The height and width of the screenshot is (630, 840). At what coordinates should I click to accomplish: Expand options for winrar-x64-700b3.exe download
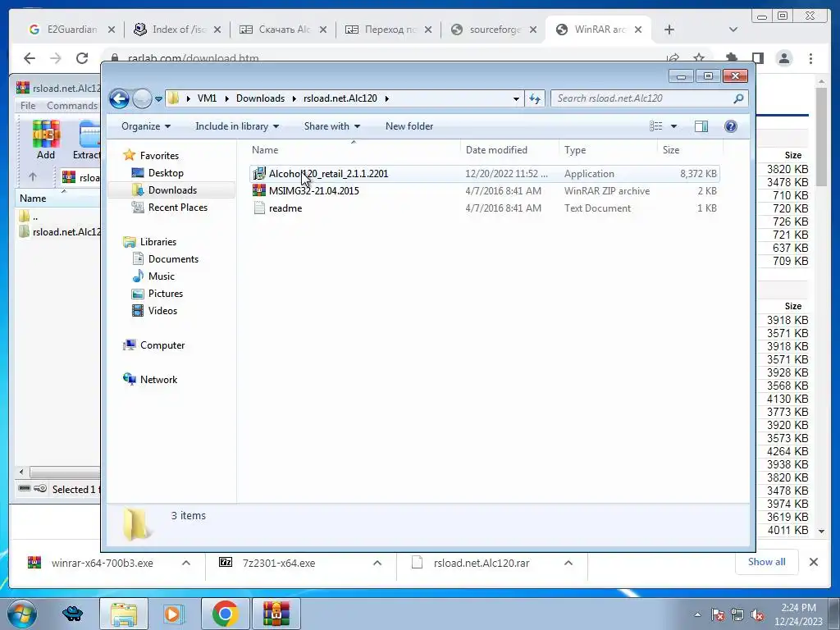point(186,563)
